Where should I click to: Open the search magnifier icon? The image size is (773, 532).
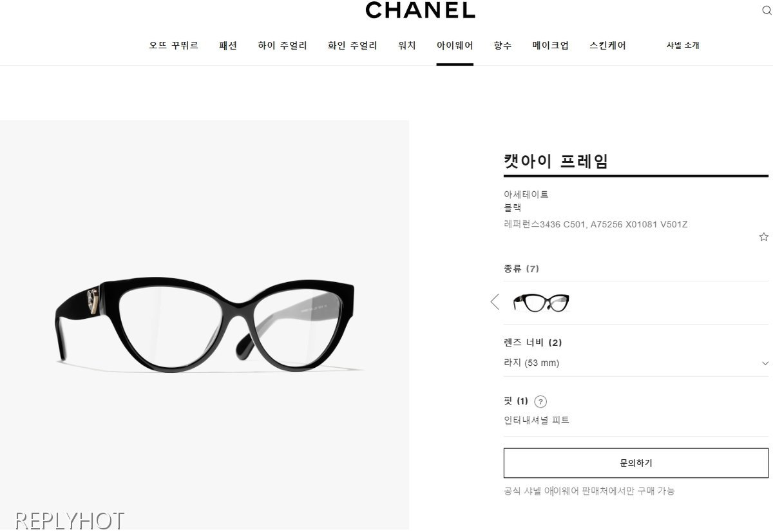point(767,10)
